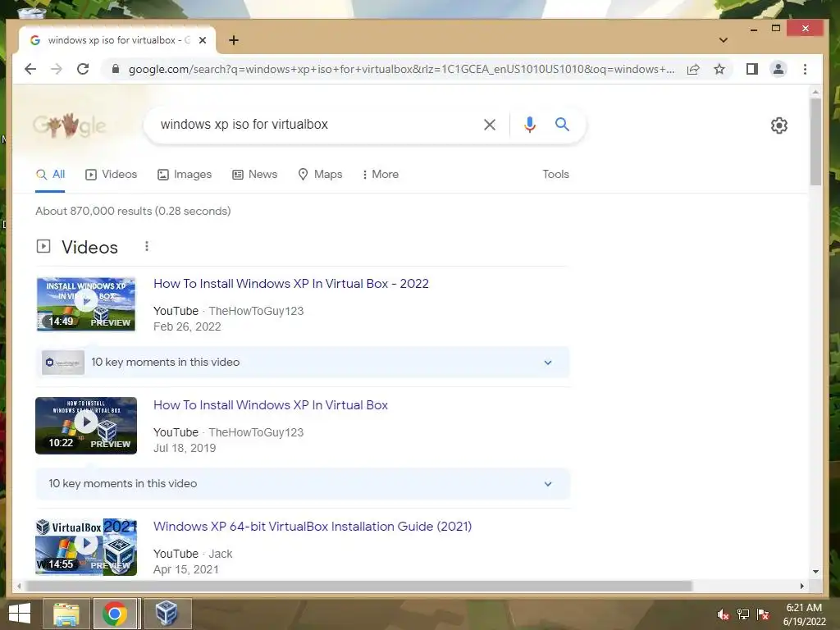Click the 'TheHowToGuy123' text under the 2022 video
Viewport: 840px width, 630px height.
point(256,311)
